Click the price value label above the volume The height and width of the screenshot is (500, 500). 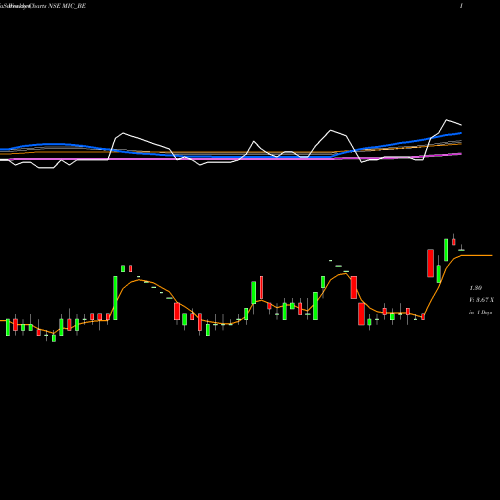coord(475,288)
